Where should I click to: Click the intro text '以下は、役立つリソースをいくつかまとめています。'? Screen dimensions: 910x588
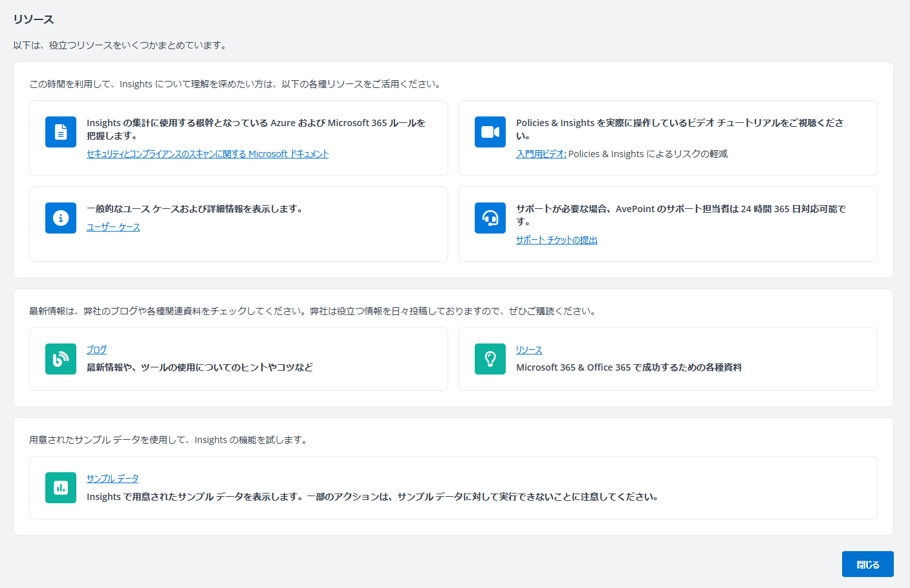[x=121, y=45]
